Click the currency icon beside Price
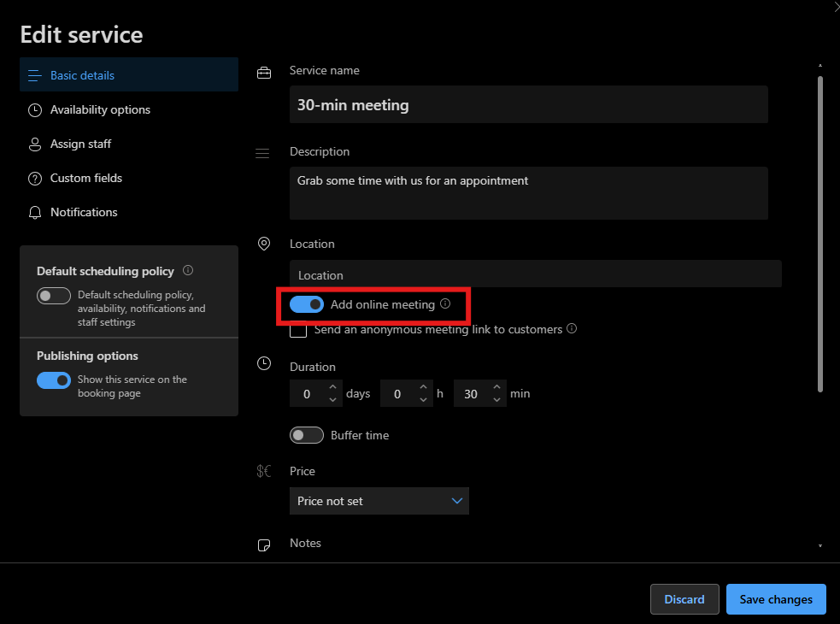 click(263, 471)
